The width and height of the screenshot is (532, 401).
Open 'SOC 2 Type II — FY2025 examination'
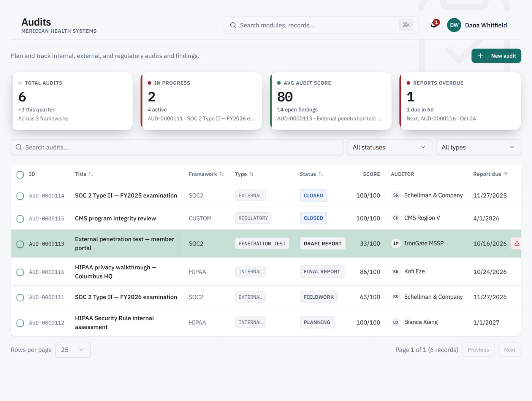point(126,196)
